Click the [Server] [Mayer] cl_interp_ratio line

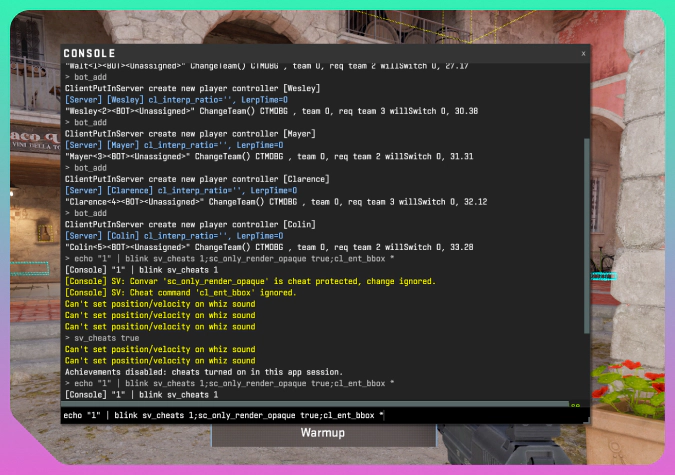164,145
